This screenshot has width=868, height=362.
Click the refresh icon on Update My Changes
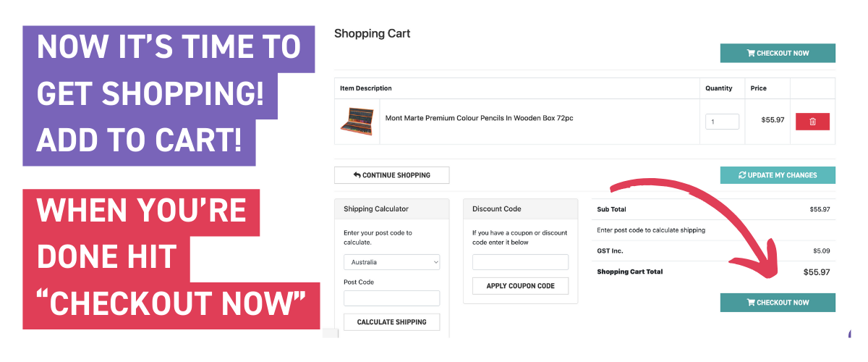(742, 175)
